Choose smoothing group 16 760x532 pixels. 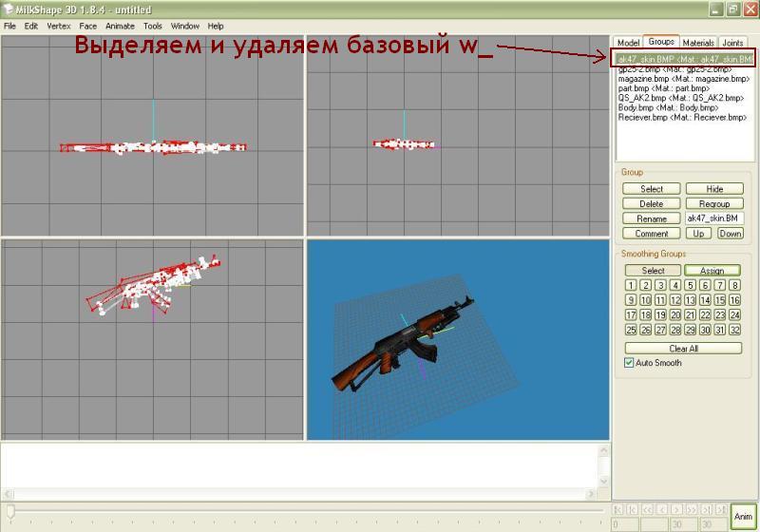(x=733, y=300)
